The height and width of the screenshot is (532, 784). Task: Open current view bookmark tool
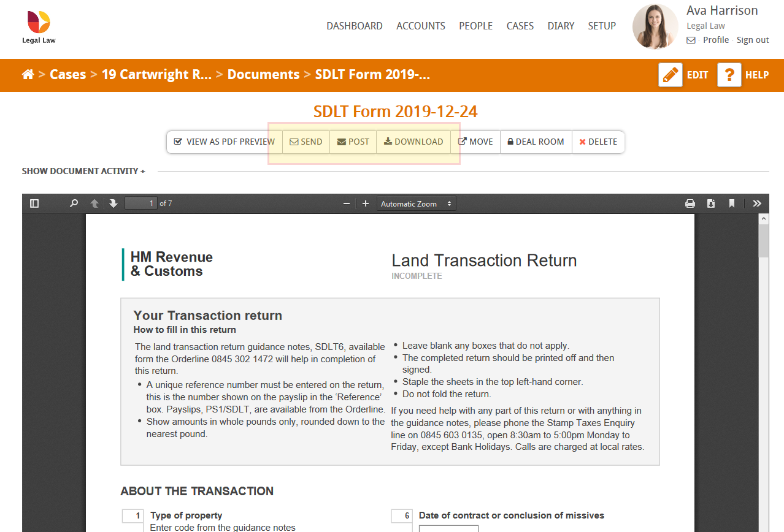coord(731,203)
